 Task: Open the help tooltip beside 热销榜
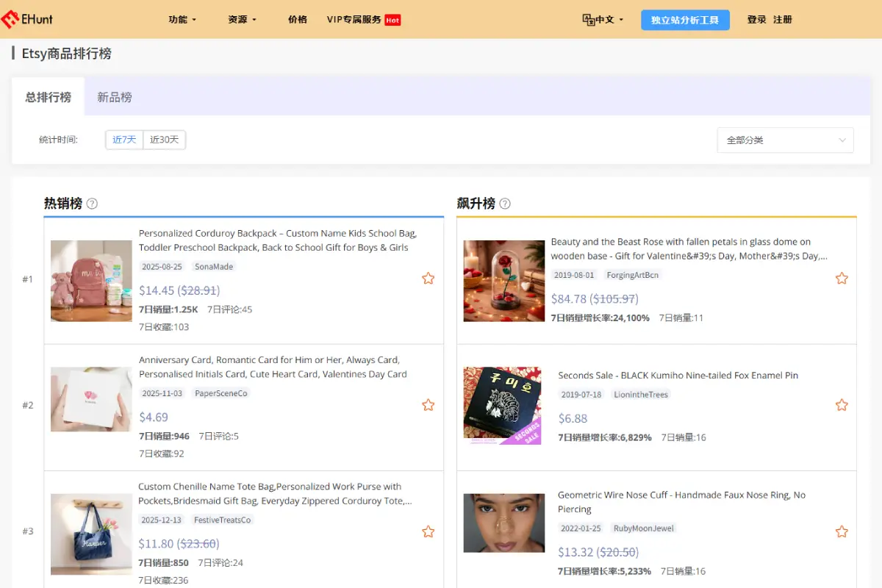pos(92,204)
